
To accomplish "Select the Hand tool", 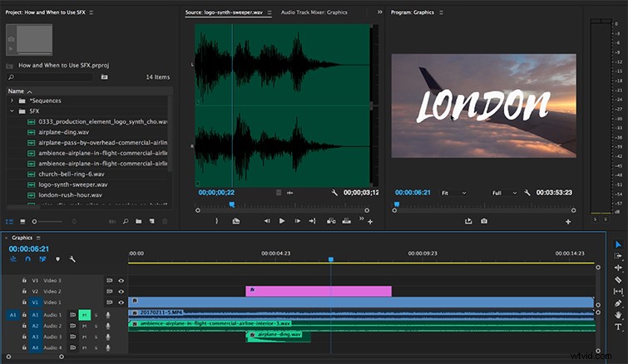I will [618, 315].
